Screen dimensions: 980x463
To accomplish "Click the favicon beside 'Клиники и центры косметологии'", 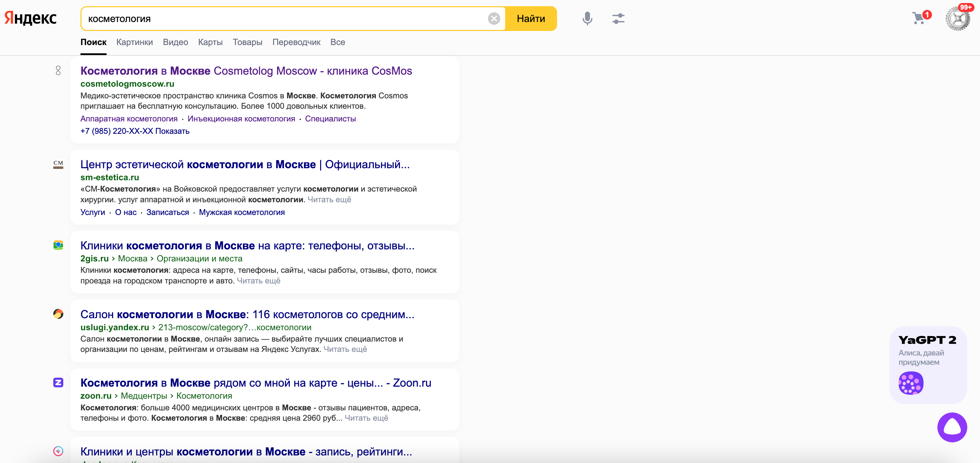I will pos(58,451).
